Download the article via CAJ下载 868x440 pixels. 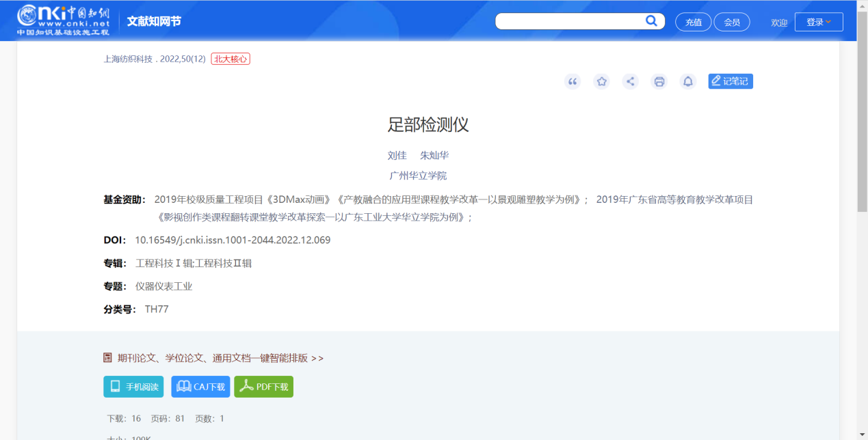click(x=200, y=387)
